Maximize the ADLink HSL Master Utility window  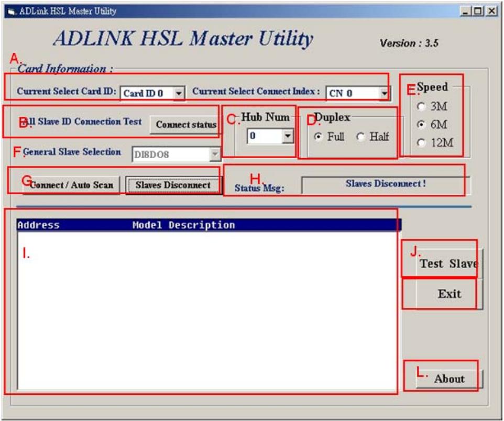point(478,11)
